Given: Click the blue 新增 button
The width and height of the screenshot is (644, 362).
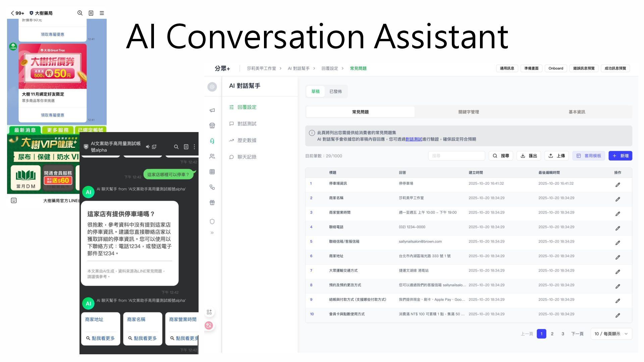Looking at the screenshot, I should point(620,156).
